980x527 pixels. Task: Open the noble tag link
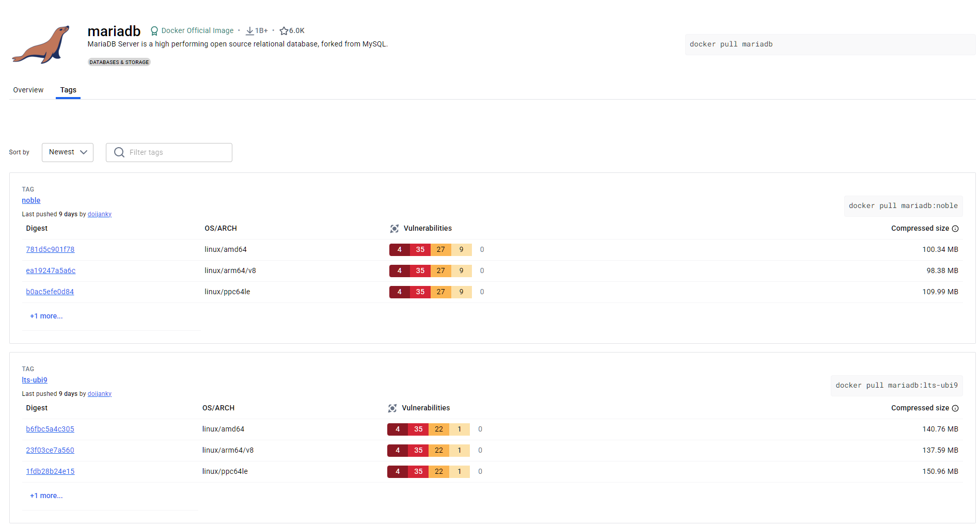point(31,200)
